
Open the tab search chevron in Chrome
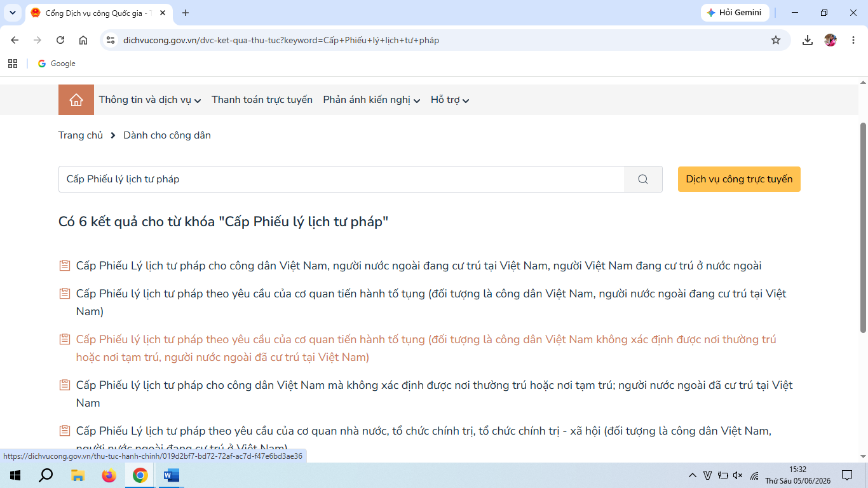tap(12, 13)
